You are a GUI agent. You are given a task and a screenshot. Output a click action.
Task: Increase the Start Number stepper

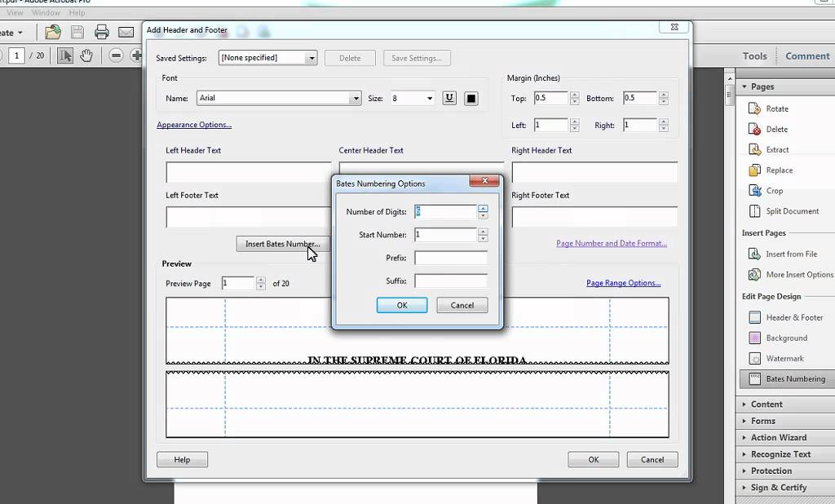pyautogui.click(x=483, y=232)
